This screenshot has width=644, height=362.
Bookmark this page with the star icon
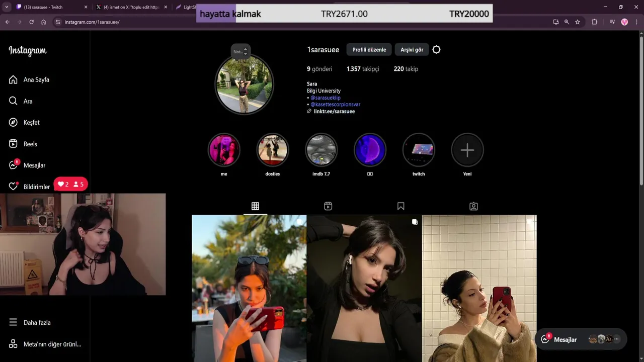click(x=578, y=22)
